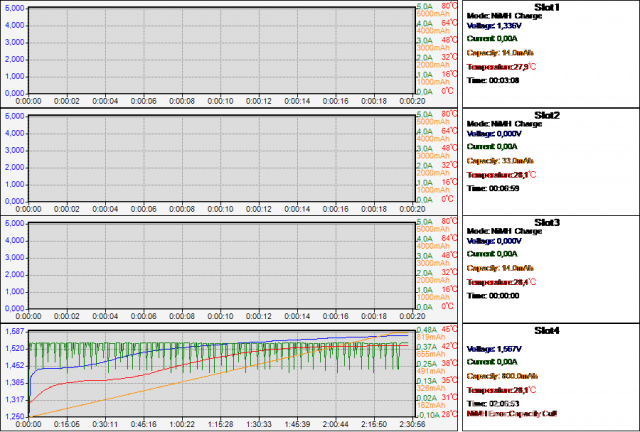
Task: Select the Slot4 panel heading
Action: [547, 331]
